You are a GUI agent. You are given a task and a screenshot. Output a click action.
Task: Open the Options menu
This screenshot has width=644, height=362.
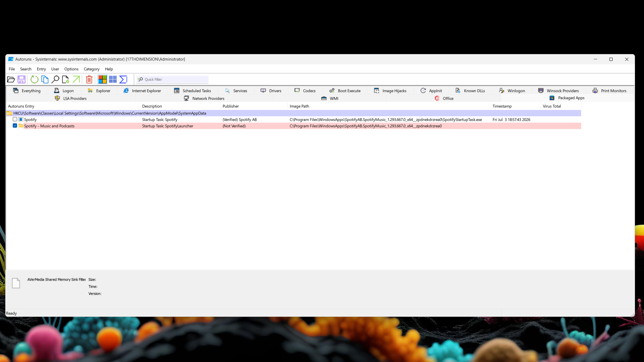(x=71, y=69)
